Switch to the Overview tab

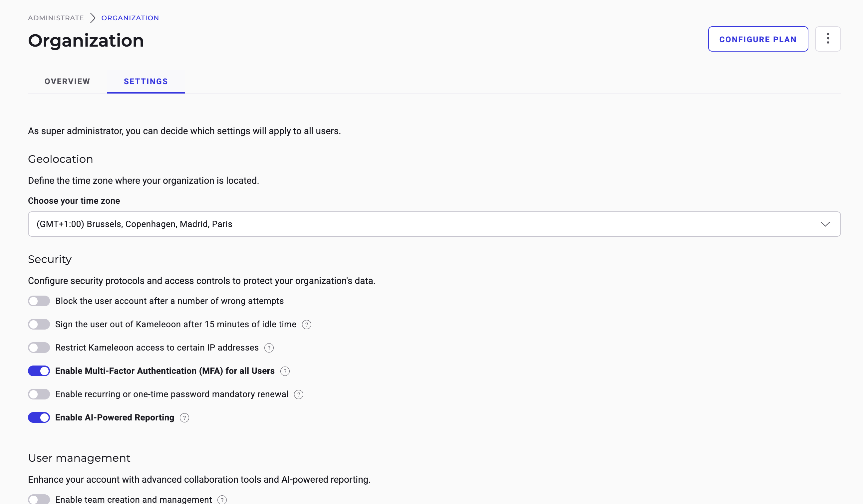coord(68,82)
